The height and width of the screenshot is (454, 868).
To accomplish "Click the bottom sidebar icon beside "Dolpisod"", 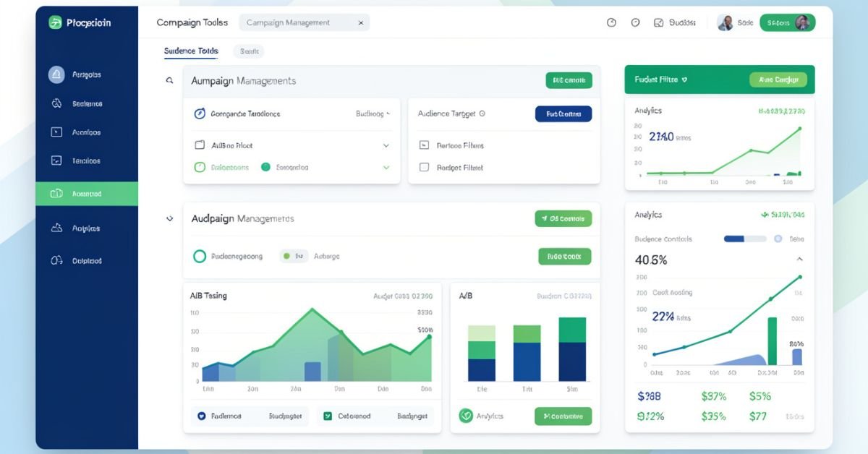I will click(x=56, y=260).
